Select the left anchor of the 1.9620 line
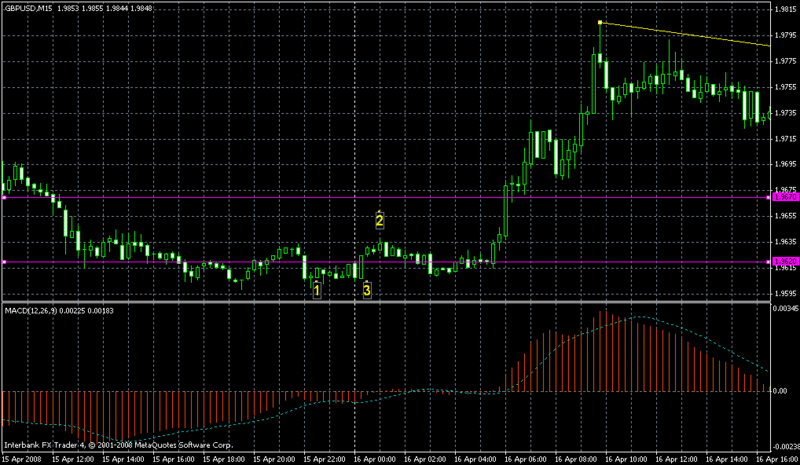The image size is (800, 465). pos(4,262)
